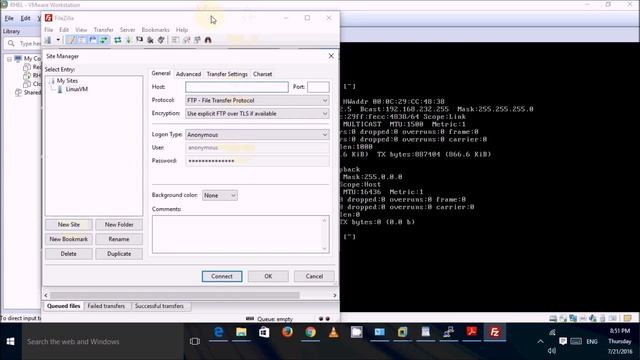Viewport: 640px width, 360px height.
Task: Open the Logon Type dropdown
Action: coord(257,135)
